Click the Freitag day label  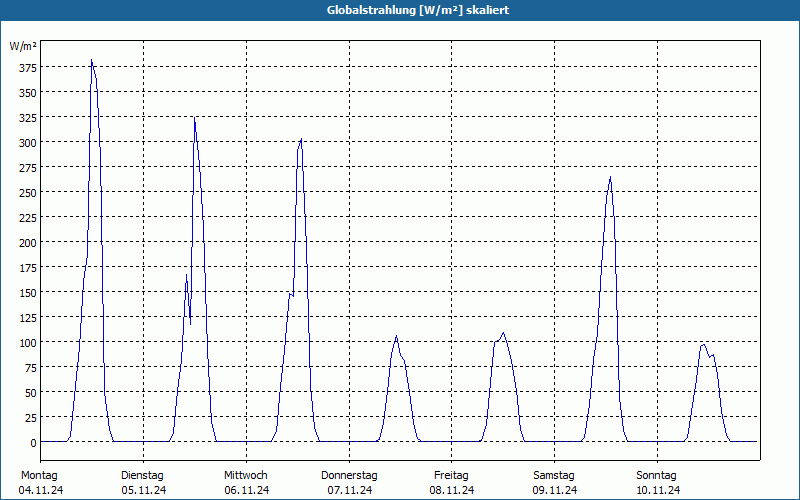pos(451,475)
